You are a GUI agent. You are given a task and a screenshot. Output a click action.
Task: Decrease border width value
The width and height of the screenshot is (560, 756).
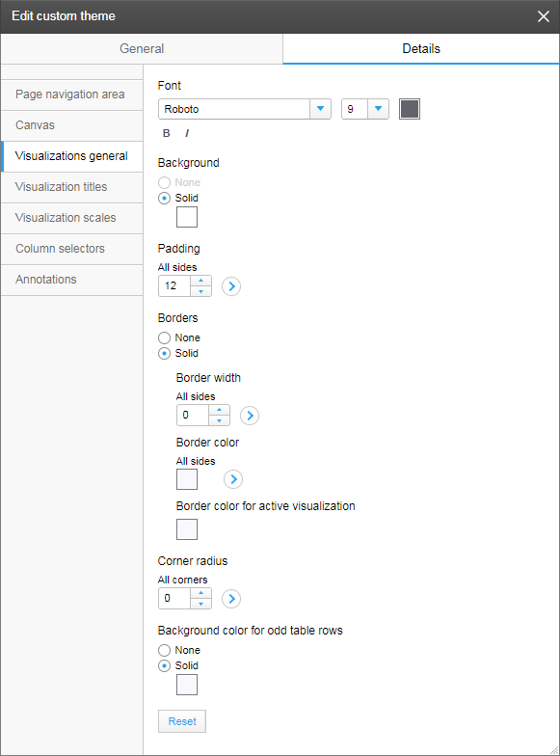[x=220, y=420]
